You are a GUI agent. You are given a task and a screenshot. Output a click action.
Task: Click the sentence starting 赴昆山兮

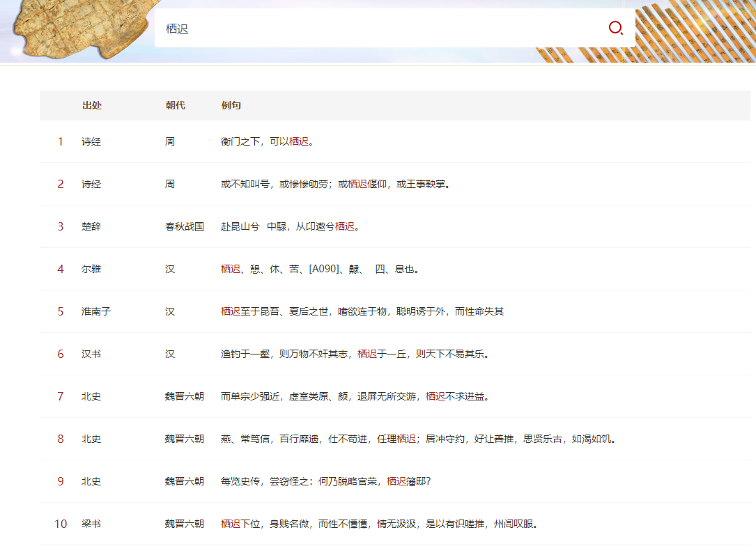click(291, 226)
